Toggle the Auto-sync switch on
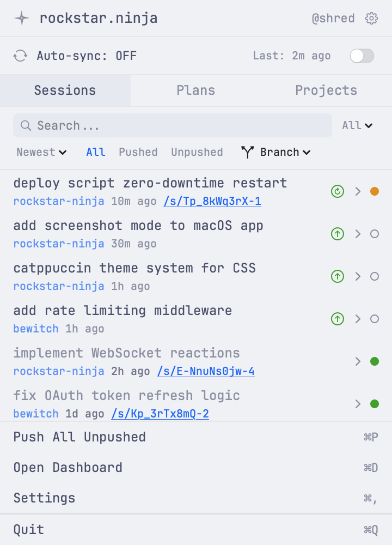 tap(362, 56)
